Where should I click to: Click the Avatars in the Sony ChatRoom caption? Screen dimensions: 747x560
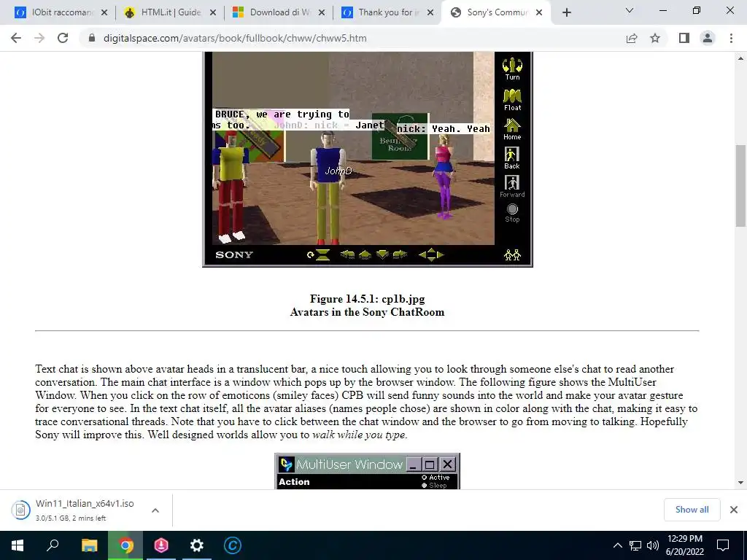click(368, 312)
